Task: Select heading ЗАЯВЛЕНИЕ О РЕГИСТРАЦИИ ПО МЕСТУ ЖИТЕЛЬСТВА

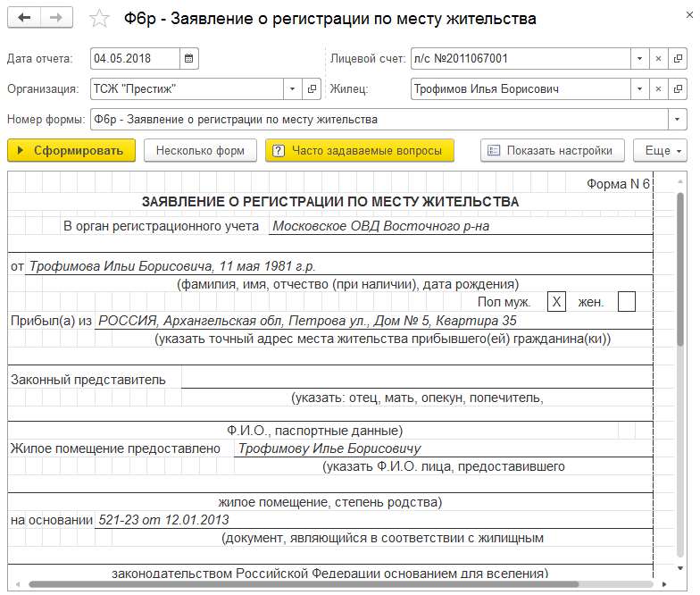Action: [330, 202]
